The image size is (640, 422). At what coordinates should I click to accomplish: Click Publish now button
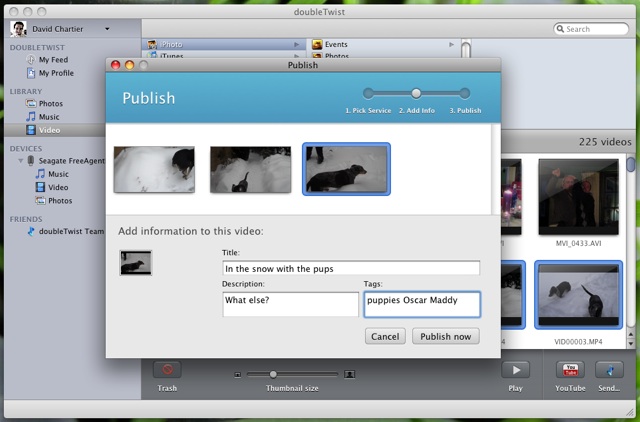tap(446, 336)
